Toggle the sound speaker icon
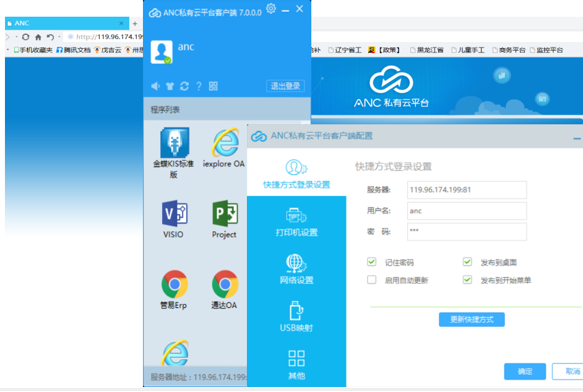The width and height of the screenshot is (583, 392). [x=155, y=86]
